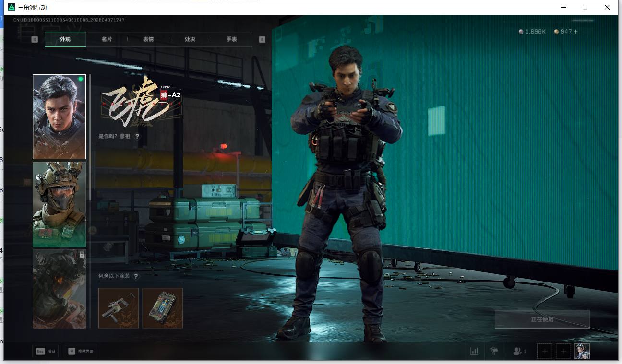View the included device skin thumbnail

(163, 308)
